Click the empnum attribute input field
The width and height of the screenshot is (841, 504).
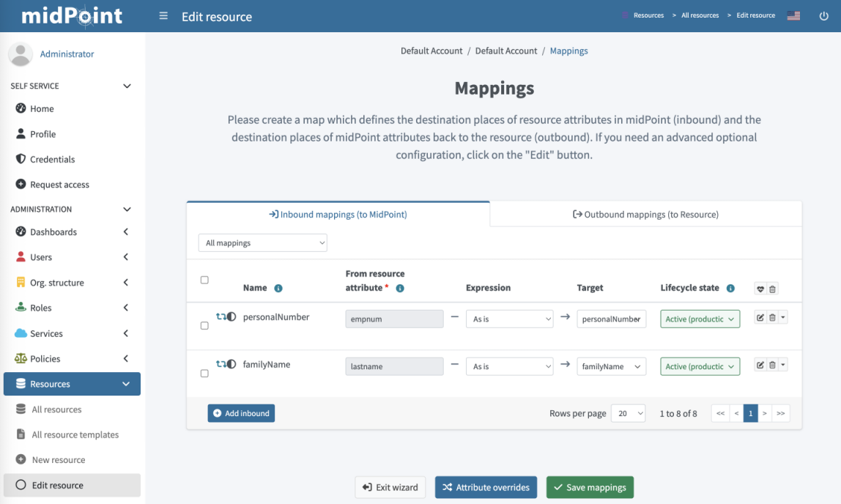[394, 319]
